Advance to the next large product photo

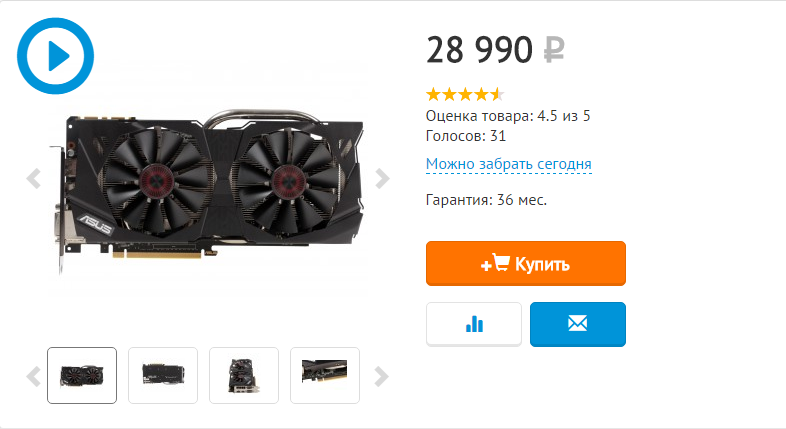(382, 178)
